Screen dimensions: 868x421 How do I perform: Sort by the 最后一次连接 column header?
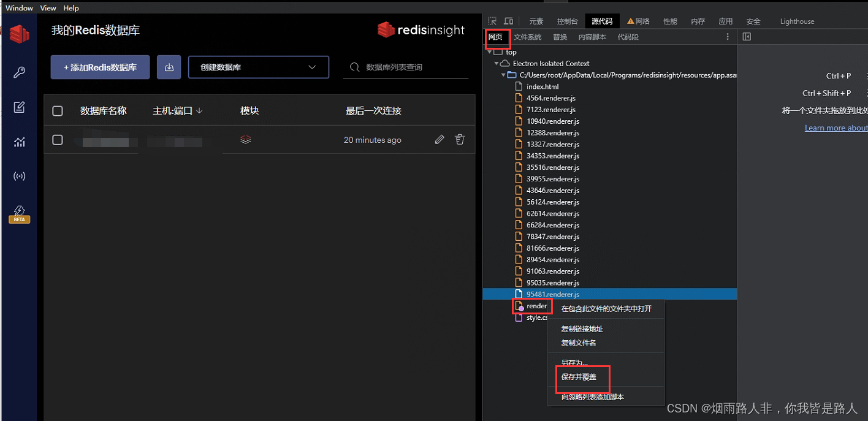373,111
